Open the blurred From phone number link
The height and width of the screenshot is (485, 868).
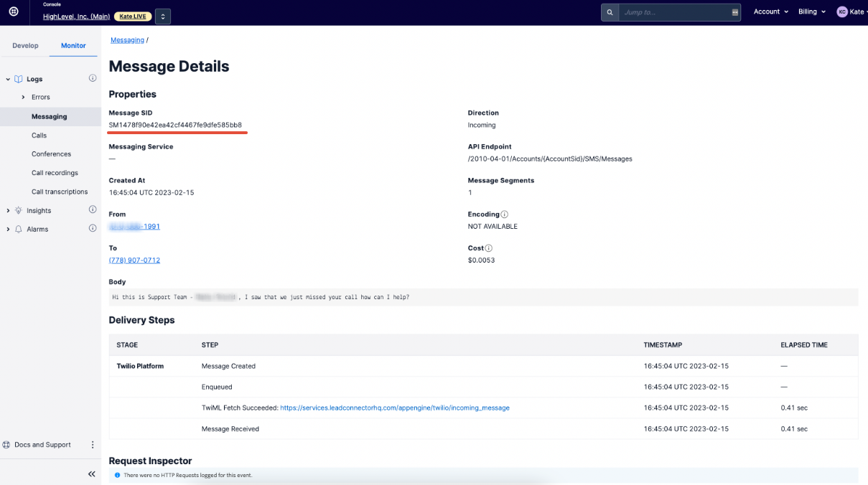point(134,226)
